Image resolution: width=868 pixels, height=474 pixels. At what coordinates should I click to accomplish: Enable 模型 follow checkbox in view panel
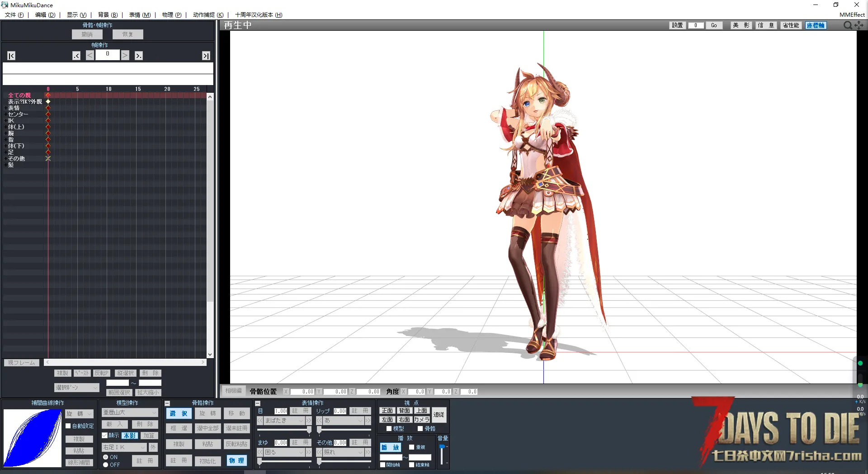coord(389,429)
